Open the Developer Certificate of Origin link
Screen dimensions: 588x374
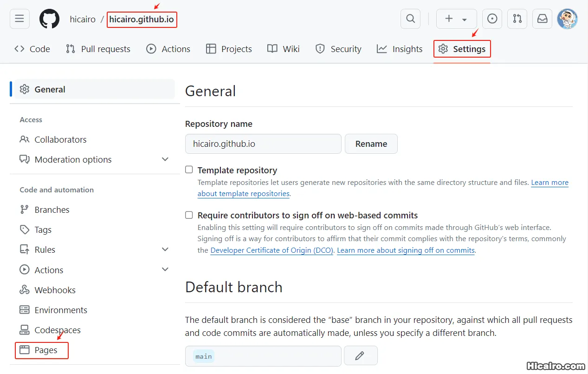271,250
